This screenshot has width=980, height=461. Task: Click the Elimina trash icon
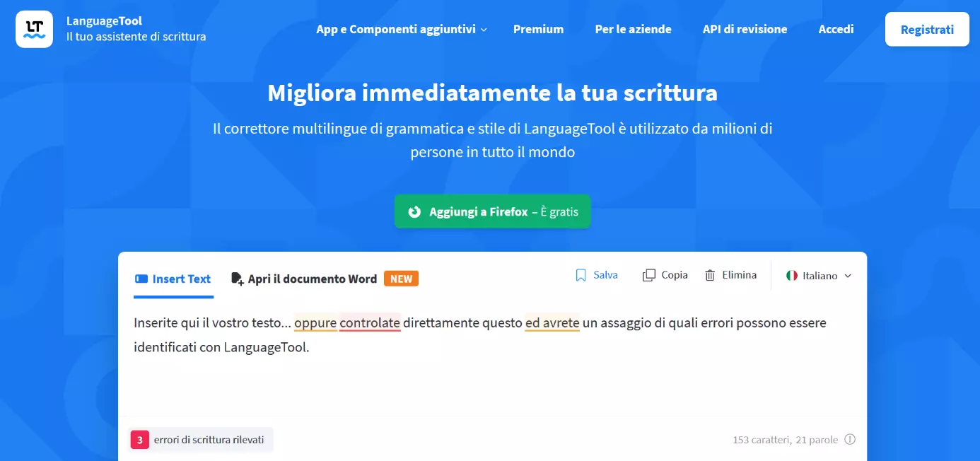710,275
